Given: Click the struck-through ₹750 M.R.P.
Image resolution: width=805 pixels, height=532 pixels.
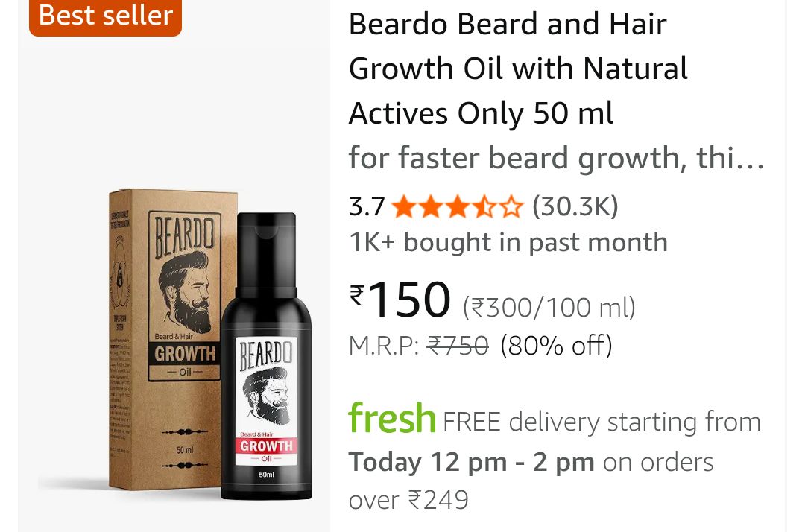Looking at the screenshot, I should click(x=458, y=346).
